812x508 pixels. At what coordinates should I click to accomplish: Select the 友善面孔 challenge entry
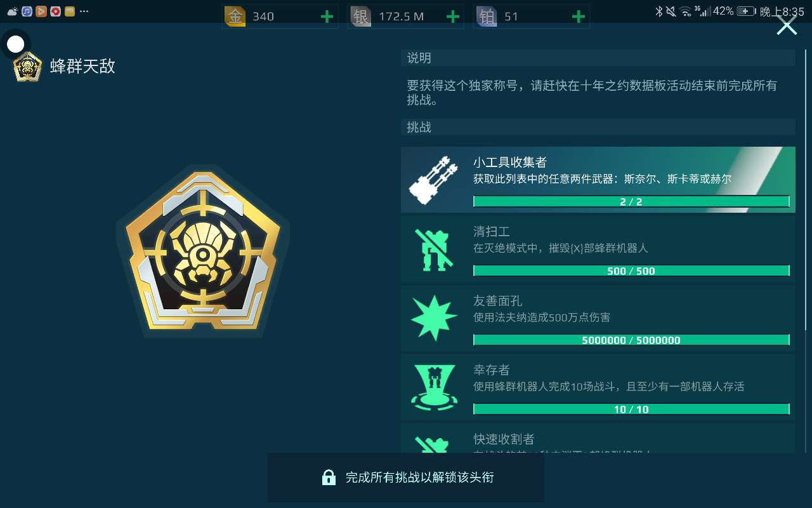pyautogui.click(x=598, y=317)
